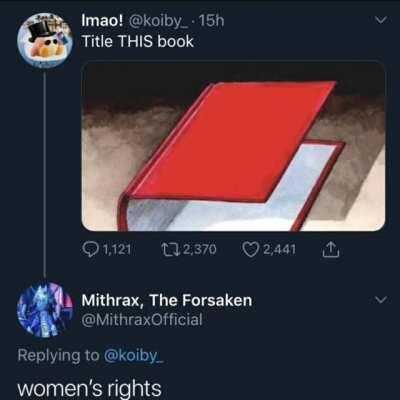400x400 pixels.
Task: Select the women's rights reply text
Action: coord(89,389)
